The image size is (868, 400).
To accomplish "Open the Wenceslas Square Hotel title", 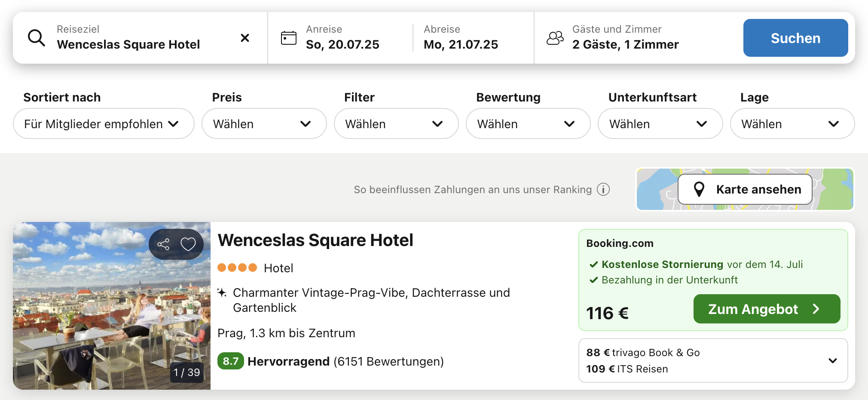I will pyautogui.click(x=315, y=240).
